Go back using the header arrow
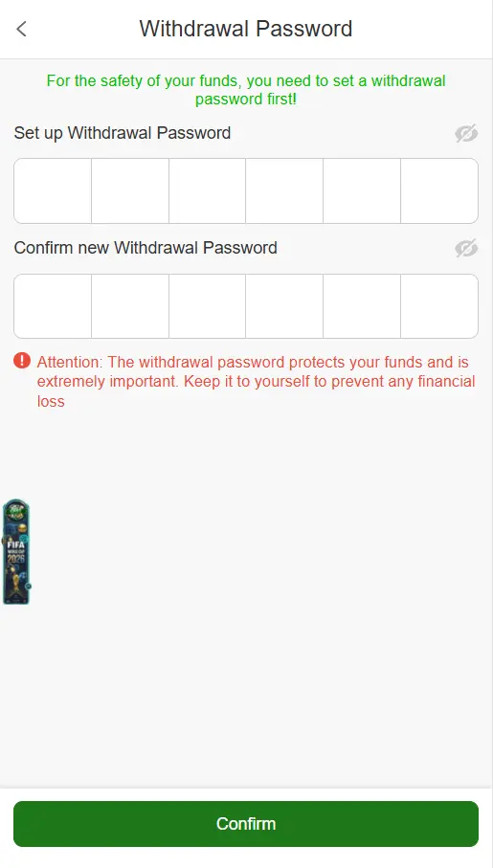 (21, 29)
